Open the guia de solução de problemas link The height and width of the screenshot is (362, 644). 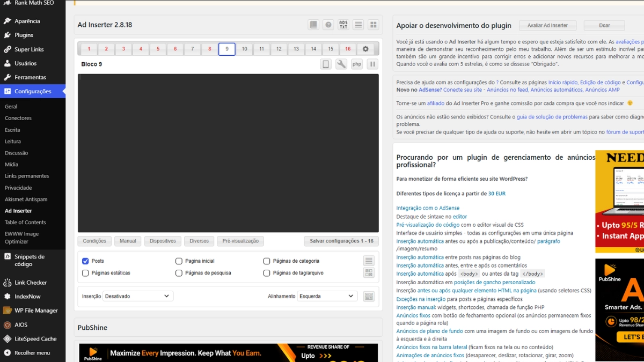552,116
